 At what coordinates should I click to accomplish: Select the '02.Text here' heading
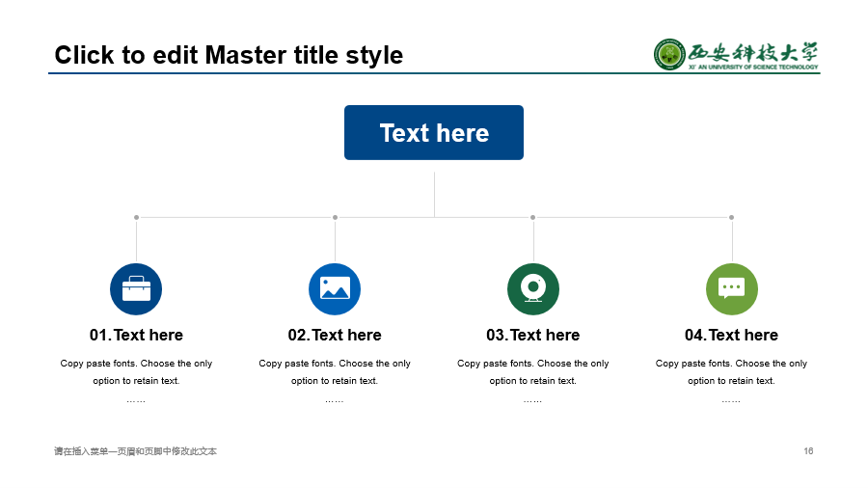(335, 335)
